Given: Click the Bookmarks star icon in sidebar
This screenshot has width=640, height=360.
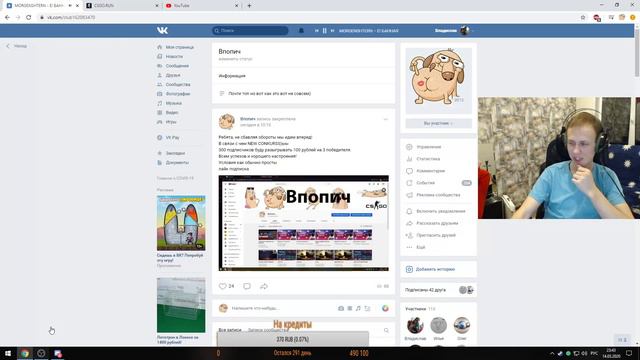Looking at the screenshot, I should (x=160, y=153).
